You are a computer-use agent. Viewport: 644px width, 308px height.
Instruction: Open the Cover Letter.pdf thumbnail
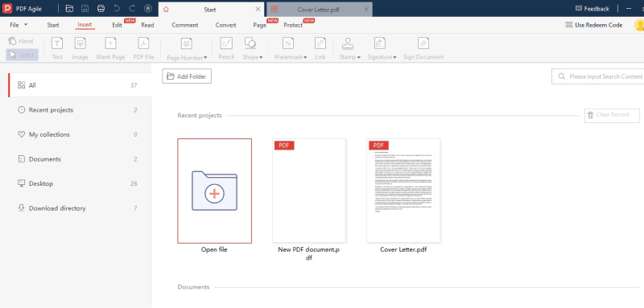[x=403, y=191]
